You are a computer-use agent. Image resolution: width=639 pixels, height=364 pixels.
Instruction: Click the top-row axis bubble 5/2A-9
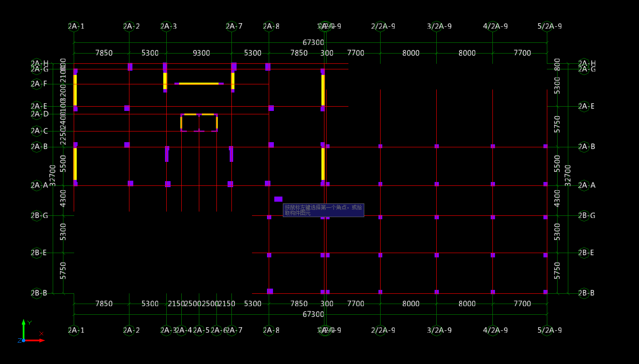[x=549, y=26]
